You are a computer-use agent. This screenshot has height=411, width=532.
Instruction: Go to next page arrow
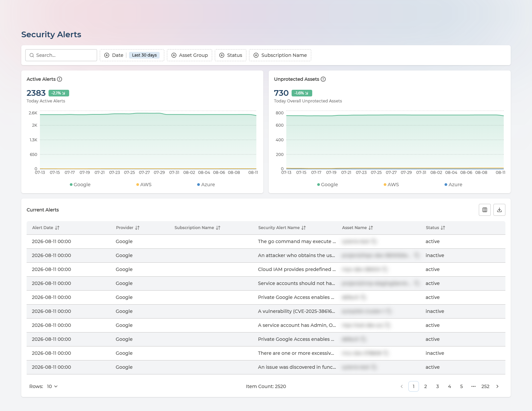(497, 386)
